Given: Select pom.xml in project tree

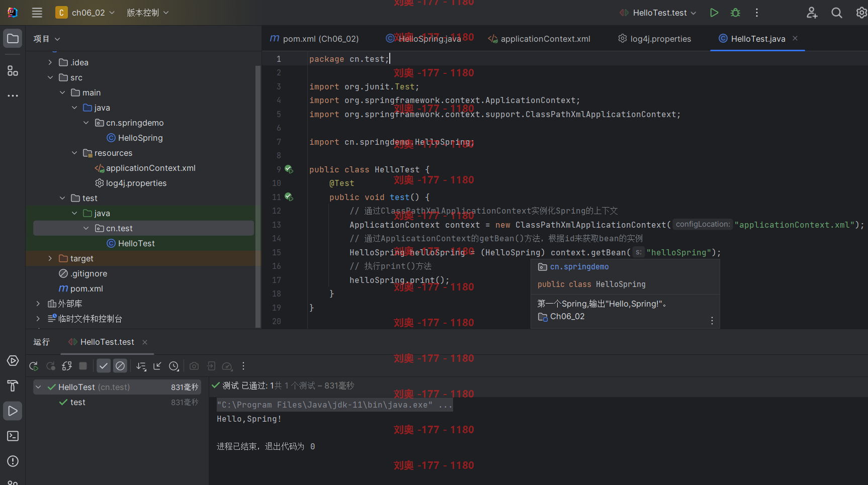Looking at the screenshot, I should click(81, 288).
